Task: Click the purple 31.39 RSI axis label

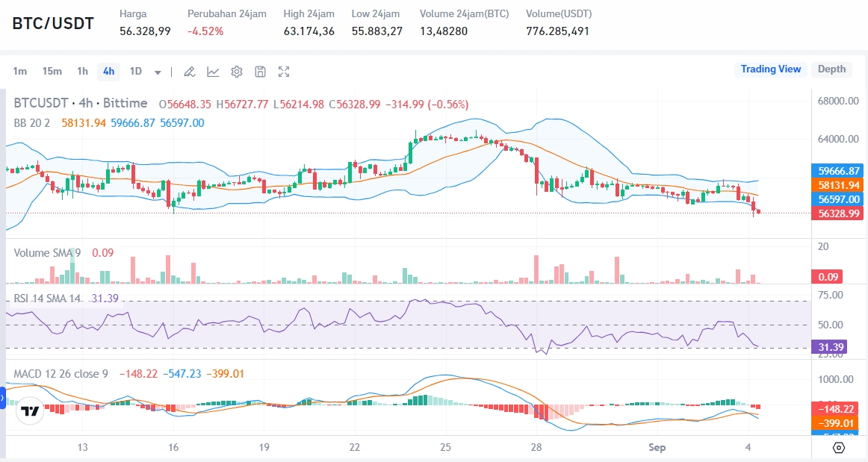Action: [x=830, y=348]
